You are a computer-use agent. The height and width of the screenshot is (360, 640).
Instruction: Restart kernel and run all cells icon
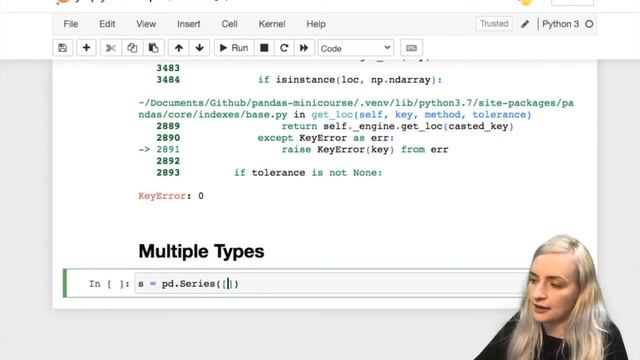(304, 48)
